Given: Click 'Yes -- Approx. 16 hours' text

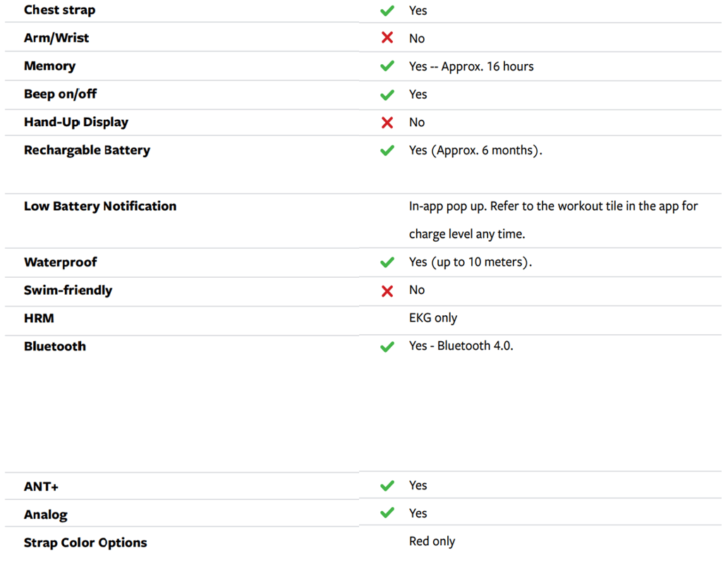Looking at the screenshot, I should [471, 66].
